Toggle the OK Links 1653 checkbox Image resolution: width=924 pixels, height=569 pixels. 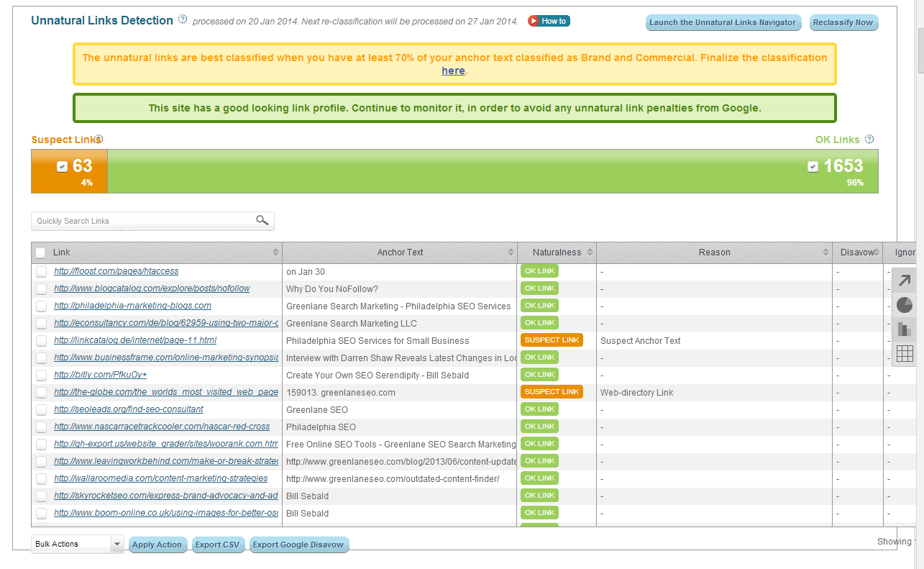click(813, 167)
